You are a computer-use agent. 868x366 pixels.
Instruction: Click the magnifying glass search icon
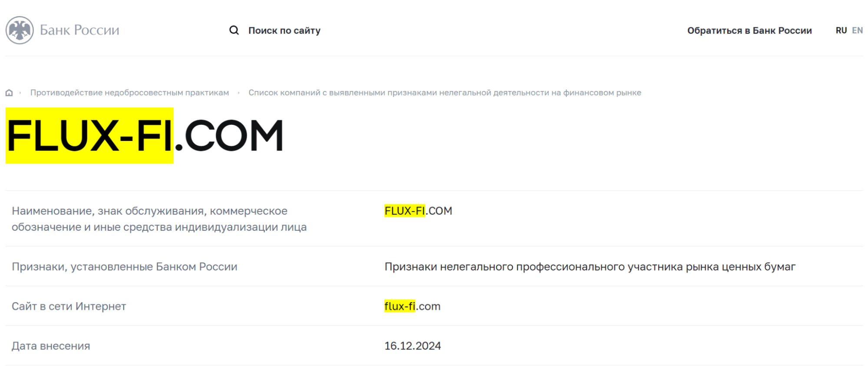tap(234, 30)
